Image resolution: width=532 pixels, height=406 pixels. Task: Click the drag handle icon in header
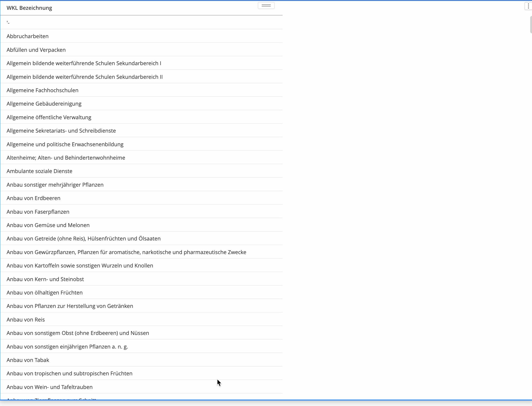266,5
